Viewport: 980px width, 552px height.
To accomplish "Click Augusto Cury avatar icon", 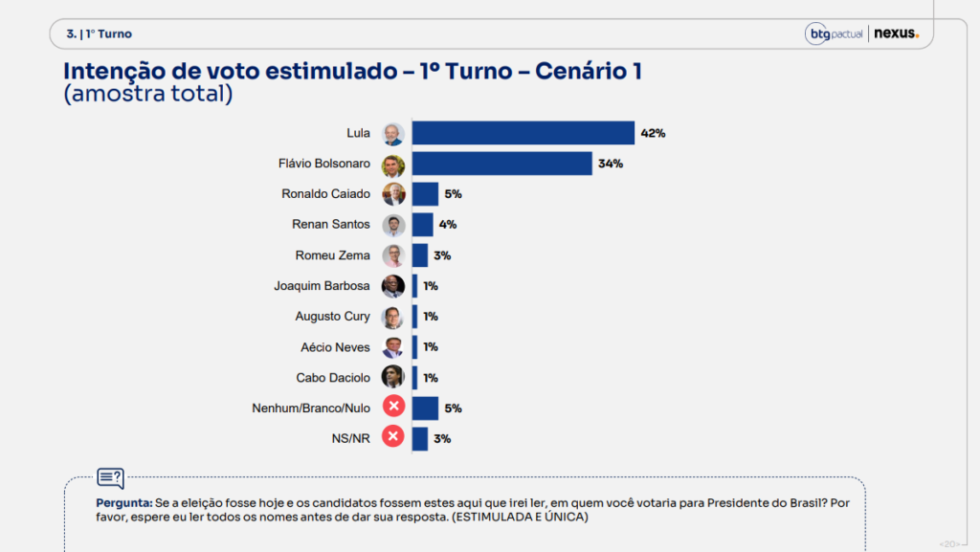I will click(x=393, y=318).
